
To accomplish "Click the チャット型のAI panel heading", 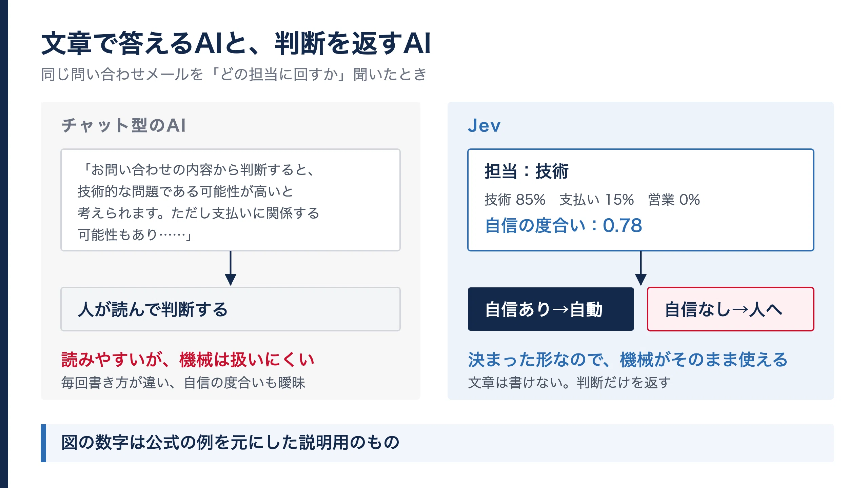I will [124, 125].
